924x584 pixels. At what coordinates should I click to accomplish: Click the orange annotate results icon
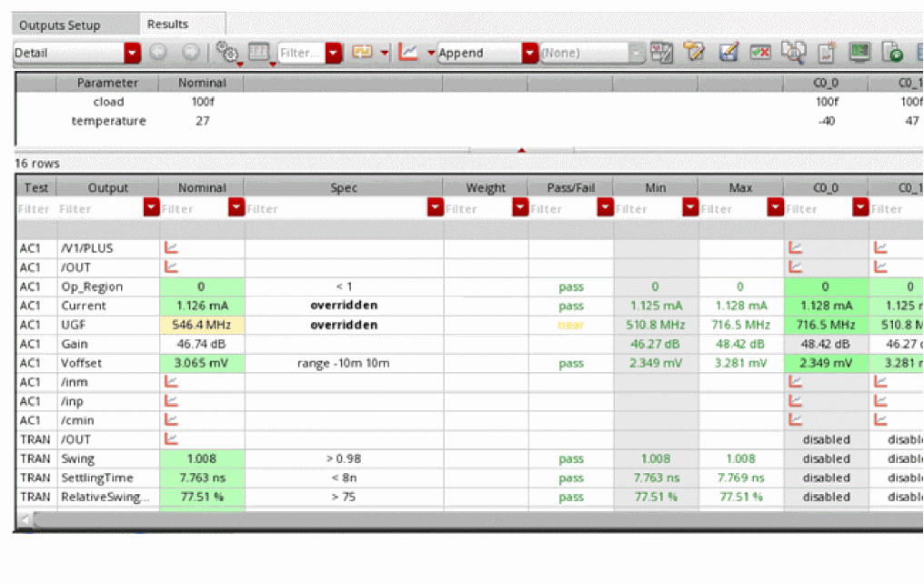point(362,53)
